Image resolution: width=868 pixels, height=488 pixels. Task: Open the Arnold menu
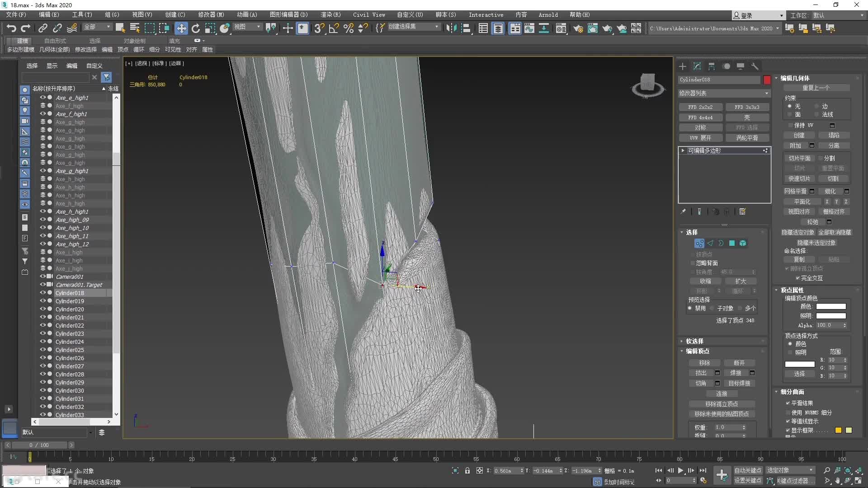coord(548,15)
